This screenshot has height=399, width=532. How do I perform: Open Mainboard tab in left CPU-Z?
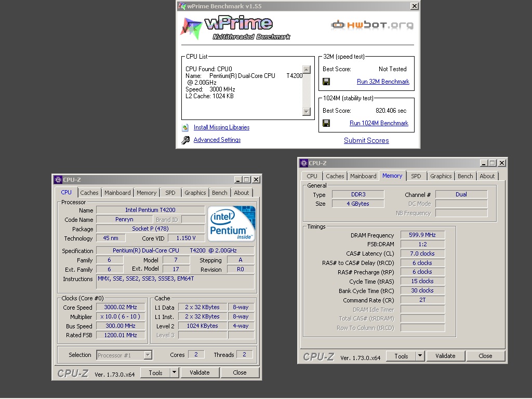coord(117,193)
